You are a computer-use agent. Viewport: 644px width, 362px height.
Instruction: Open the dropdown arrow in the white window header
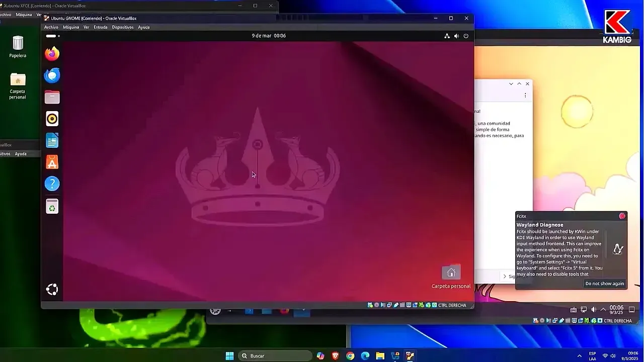click(x=511, y=83)
